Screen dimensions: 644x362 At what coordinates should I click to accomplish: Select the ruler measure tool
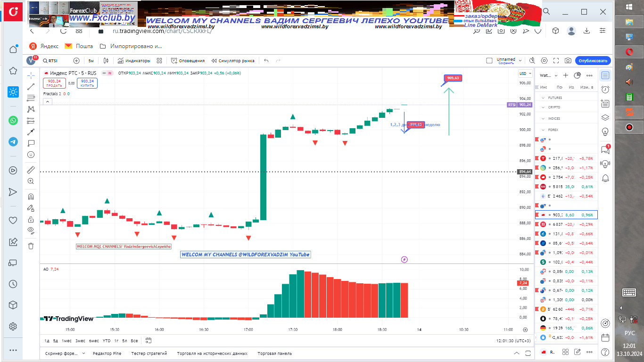pyautogui.click(x=31, y=169)
